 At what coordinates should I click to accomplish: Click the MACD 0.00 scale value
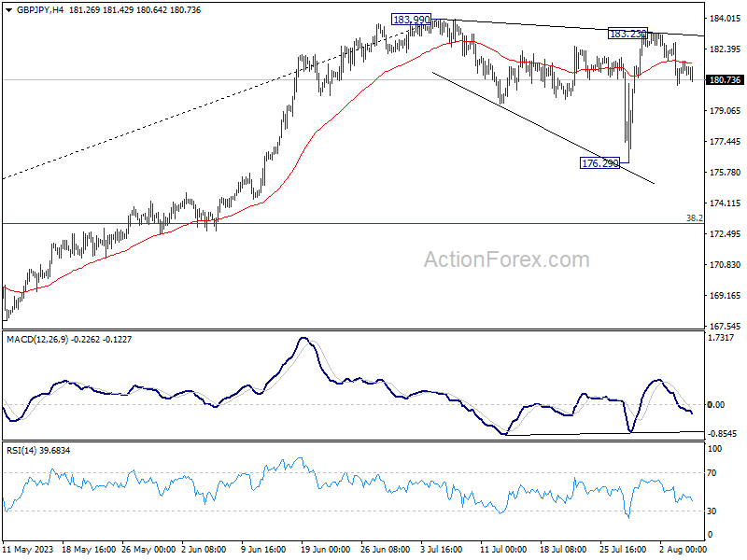[x=716, y=405]
